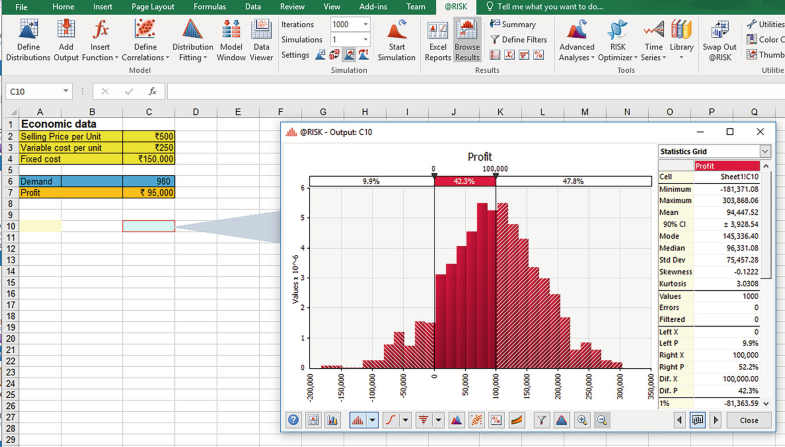Open Excel Reports
The width and height of the screenshot is (785, 447).
(437, 38)
